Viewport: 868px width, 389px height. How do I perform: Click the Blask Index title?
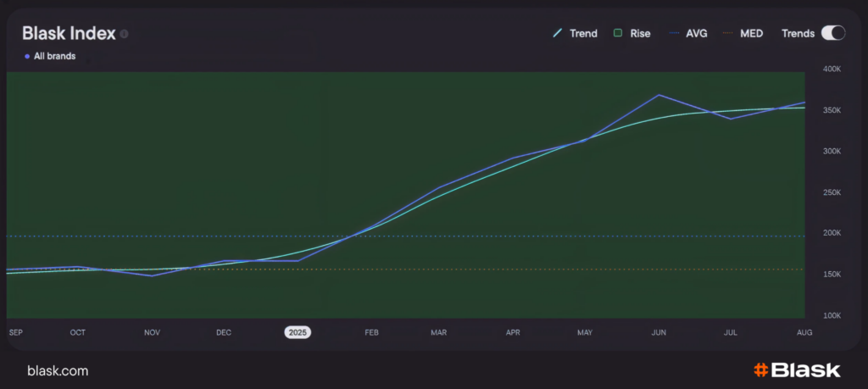tap(68, 33)
